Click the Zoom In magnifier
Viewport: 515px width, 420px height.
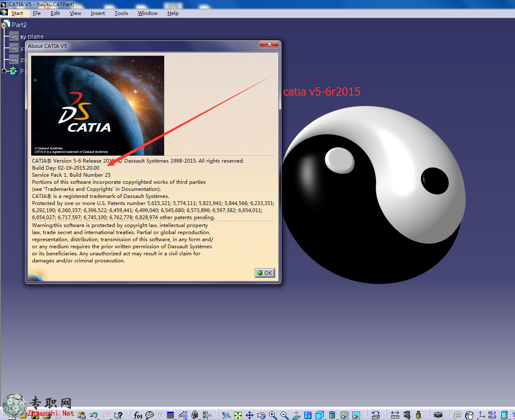coord(273,415)
